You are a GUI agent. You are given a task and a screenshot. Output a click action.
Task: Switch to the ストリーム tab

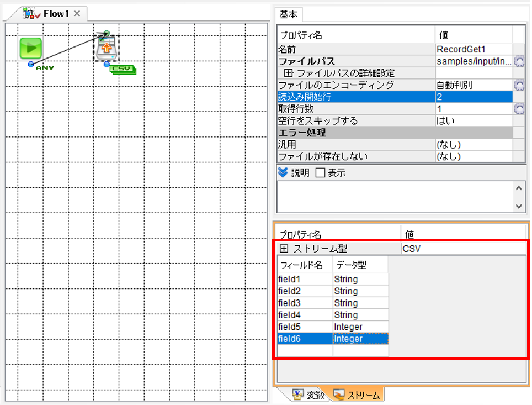point(357,395)
